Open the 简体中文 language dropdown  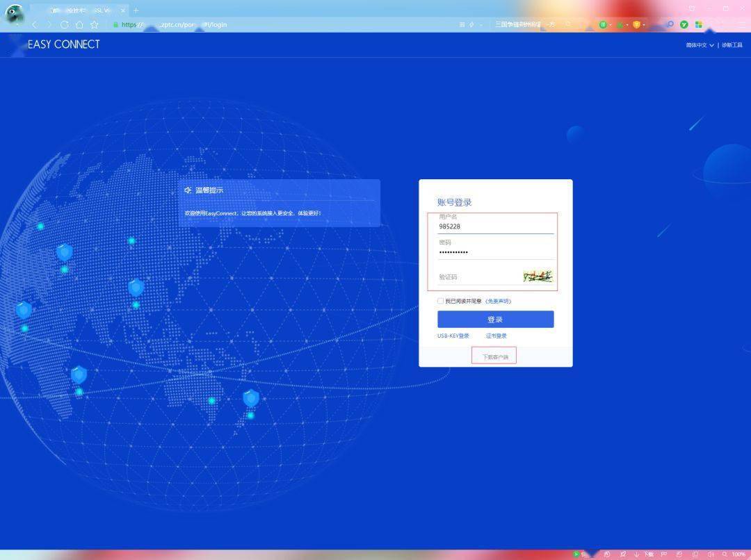click(x=700, y=45)
